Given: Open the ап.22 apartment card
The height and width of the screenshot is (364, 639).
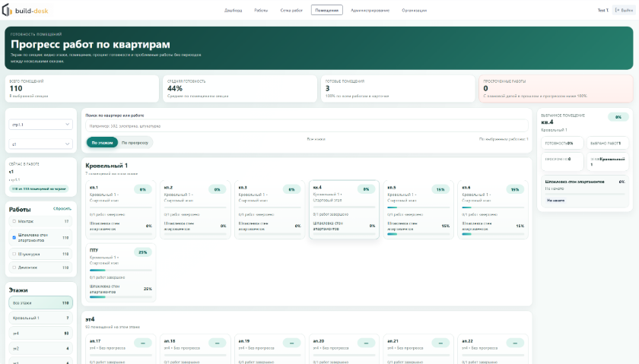Looking at the screenshot, I should tap(493, 350).
